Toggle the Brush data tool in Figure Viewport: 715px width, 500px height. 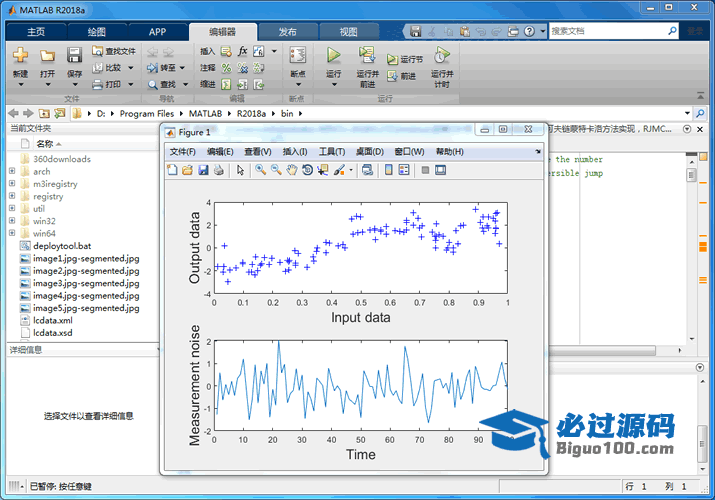tap(339, 170)
